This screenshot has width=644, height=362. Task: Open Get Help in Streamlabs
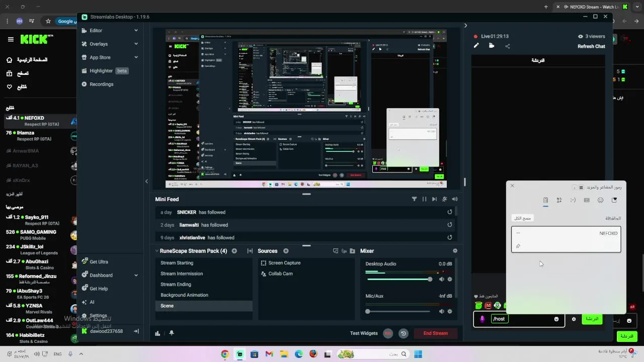click(x=99, y=289)
